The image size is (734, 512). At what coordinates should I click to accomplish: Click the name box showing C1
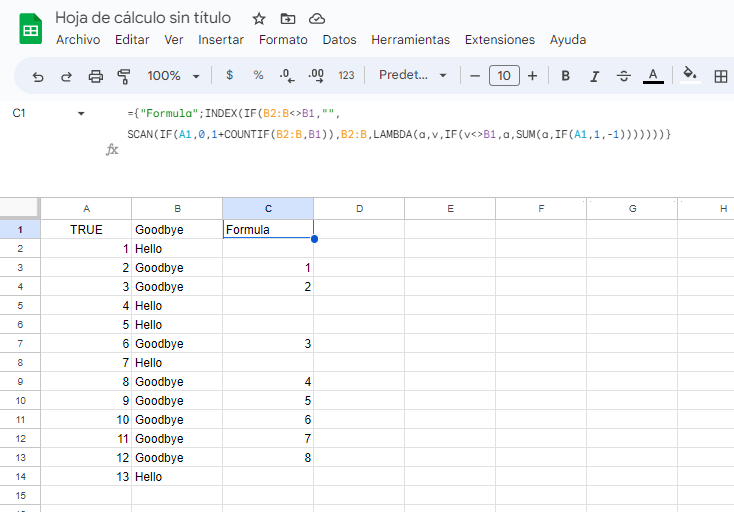coord(19,113)
